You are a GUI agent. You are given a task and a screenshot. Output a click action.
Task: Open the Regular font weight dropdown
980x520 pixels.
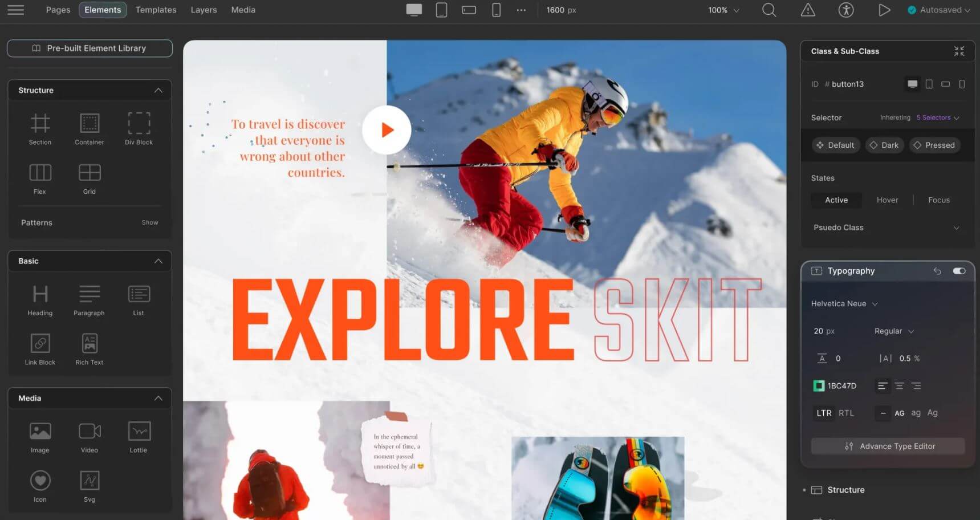tap(894, 331)
